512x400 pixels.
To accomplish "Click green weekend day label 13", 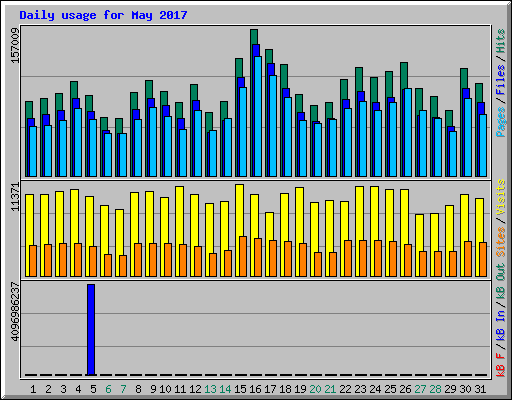I will click(x=210, y=389).
